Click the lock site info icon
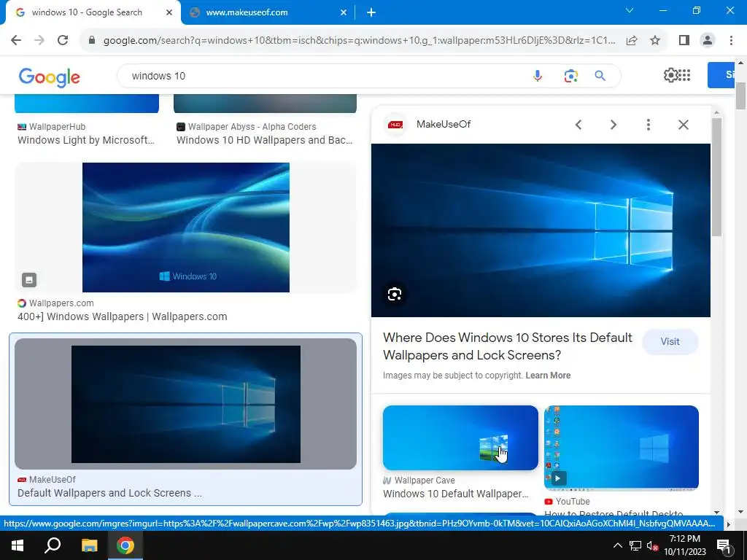The image size is (747, 560). pyautogui.click(x=92, y=41)
